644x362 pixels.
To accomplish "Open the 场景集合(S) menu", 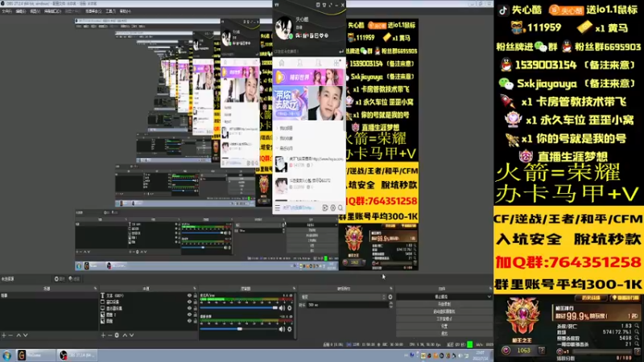I will [93, 11].
